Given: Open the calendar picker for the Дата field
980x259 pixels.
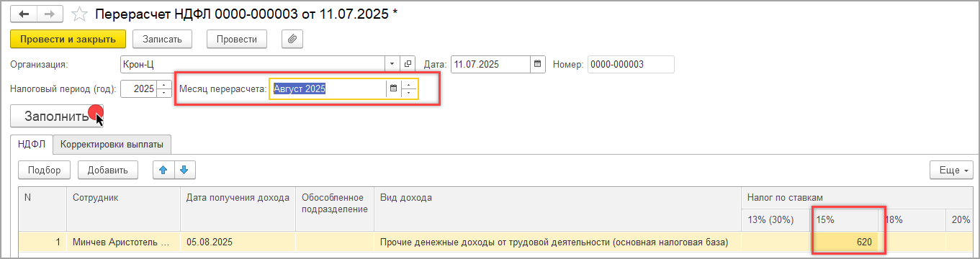Looking at the screenshot, I should (x=537, y=65).
